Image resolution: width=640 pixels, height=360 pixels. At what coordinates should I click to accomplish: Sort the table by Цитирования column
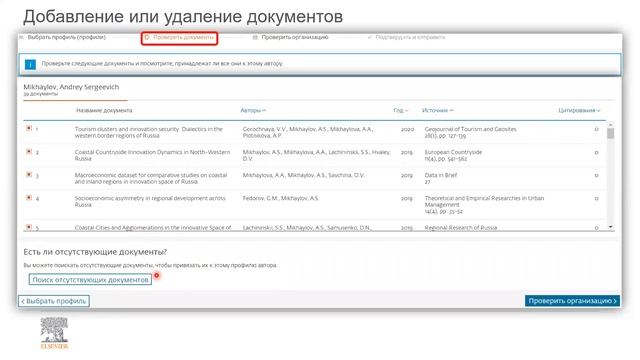point(579,110)
